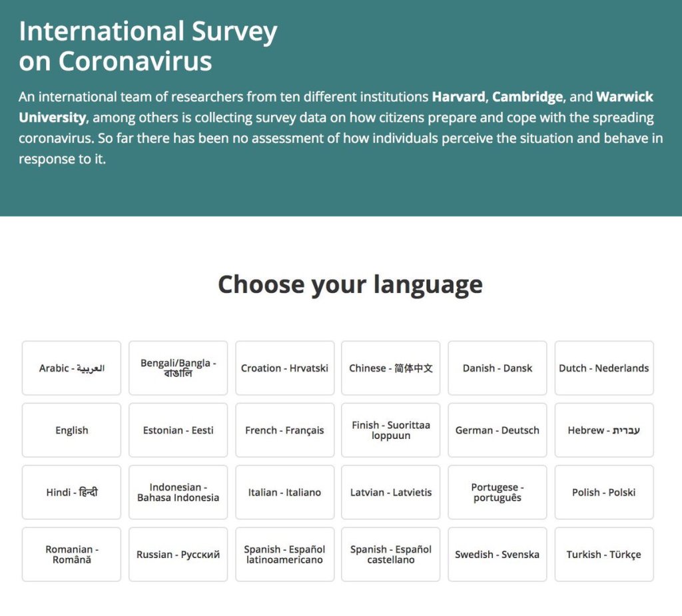Select Latvian - Latvietis
Image resolution: width=682 pixels, height=616 pixels.
pyautogui.click(x=391, y=492)
